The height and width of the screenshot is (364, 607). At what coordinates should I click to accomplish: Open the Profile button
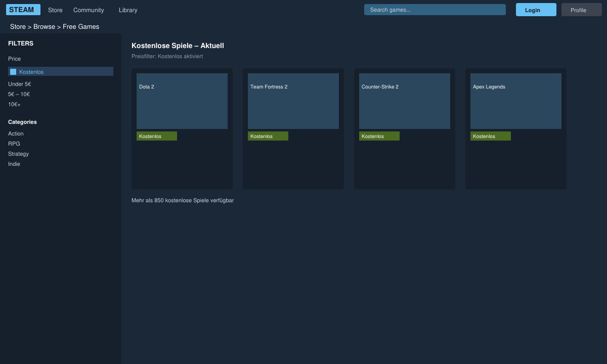click(582, 10)
